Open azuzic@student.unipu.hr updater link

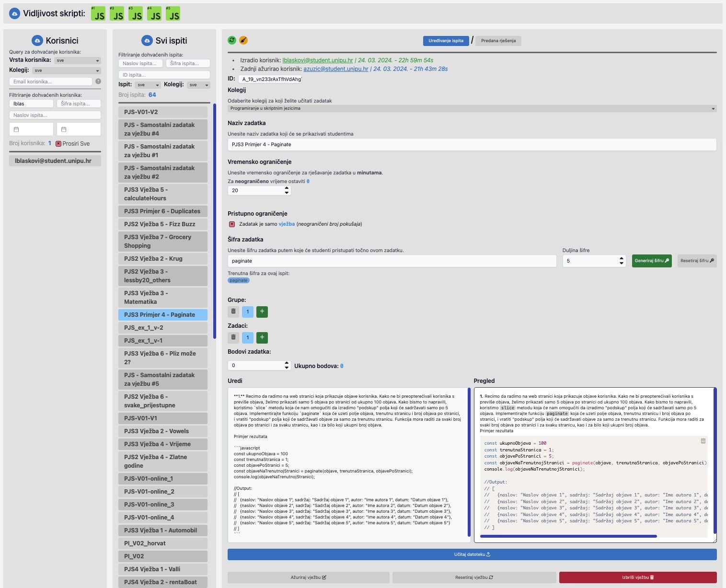(x=336, y=69)
